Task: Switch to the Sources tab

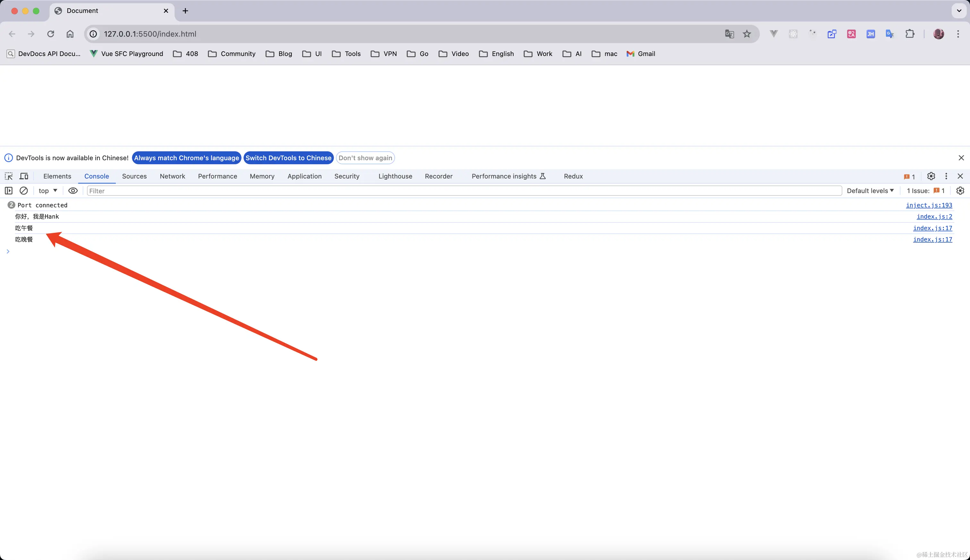Action: click(134, 176)
